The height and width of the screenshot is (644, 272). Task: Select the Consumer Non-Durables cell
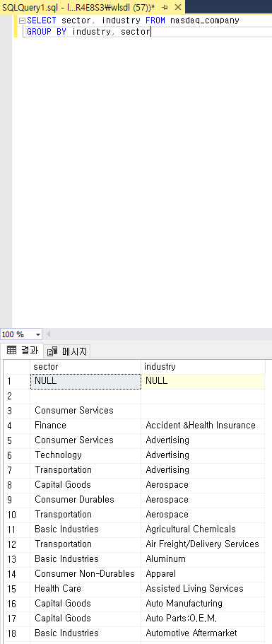[85, 574]
